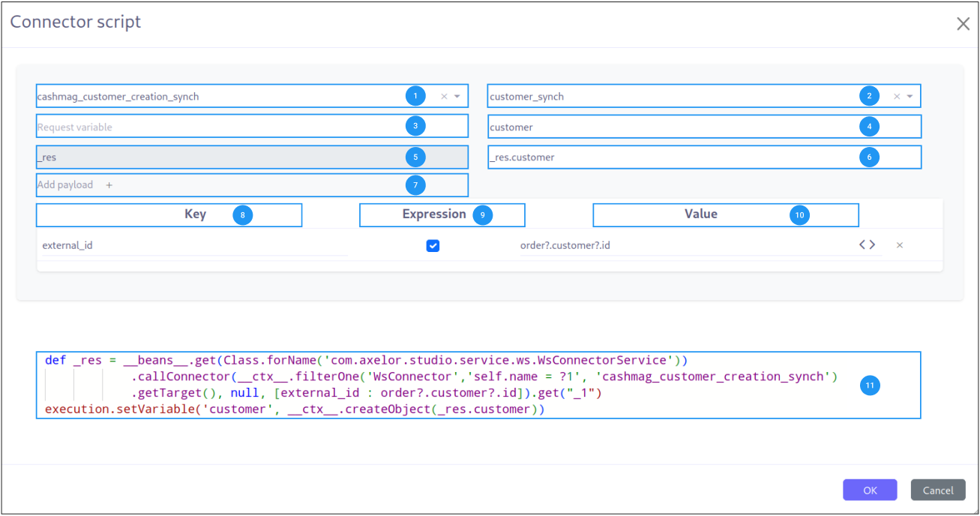Open the connector dropdown list
The image size is (980, 516).
point(457,96)
